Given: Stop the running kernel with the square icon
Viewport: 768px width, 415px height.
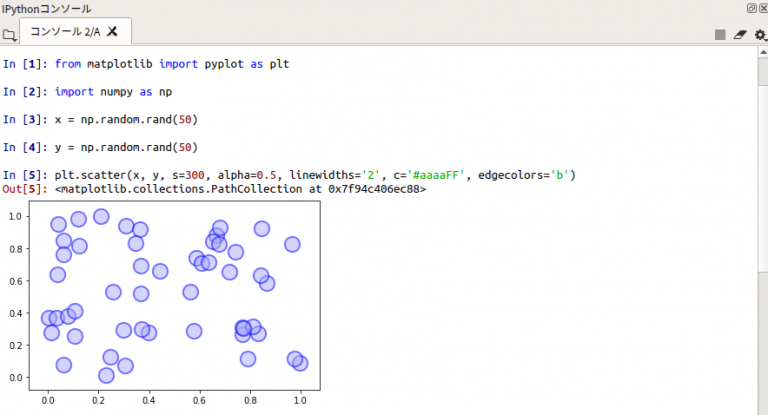Looking at the screenshot, I should pos(720,34).
